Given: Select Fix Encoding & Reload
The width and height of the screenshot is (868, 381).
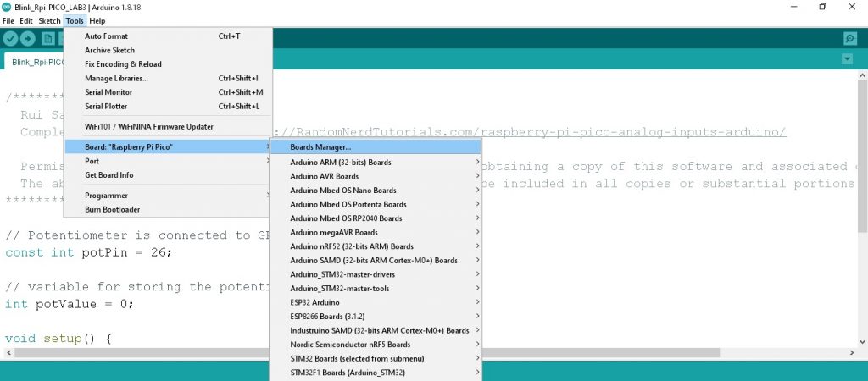Looking at the screenshot, I should [168, 64].
